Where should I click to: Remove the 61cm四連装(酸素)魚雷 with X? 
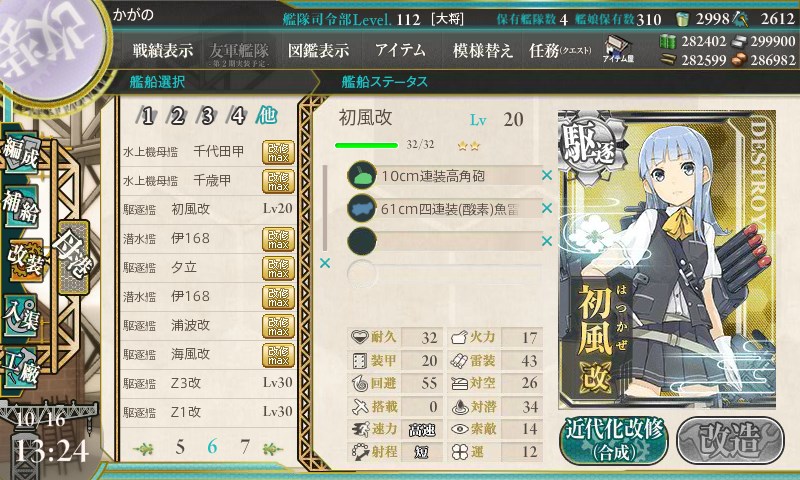coord(546,208)
